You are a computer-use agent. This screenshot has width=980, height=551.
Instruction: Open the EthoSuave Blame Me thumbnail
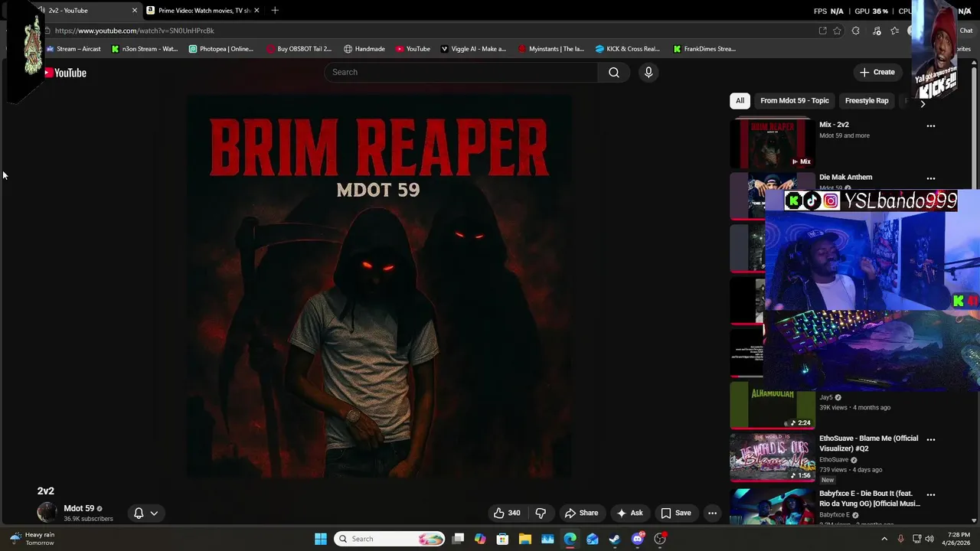(772, 458)
